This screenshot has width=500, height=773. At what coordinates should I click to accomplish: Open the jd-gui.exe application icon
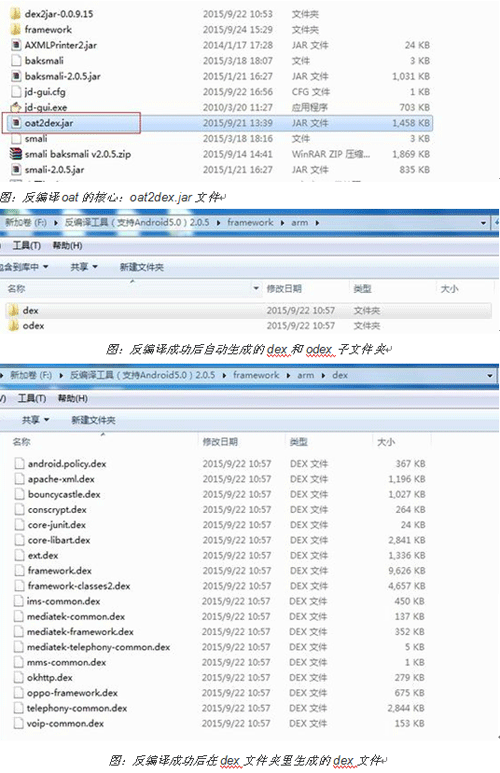pyautogui.click(x=16, y=107)
